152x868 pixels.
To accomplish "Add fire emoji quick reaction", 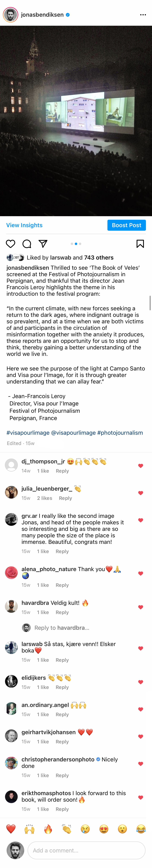I will pos(48,829).
